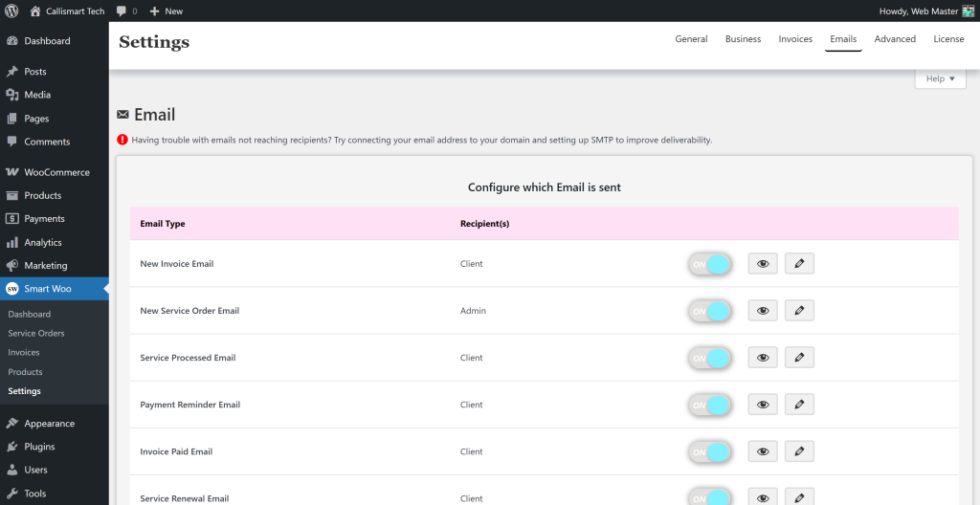Toggle off Service Processed Email

tap(709, 358)
